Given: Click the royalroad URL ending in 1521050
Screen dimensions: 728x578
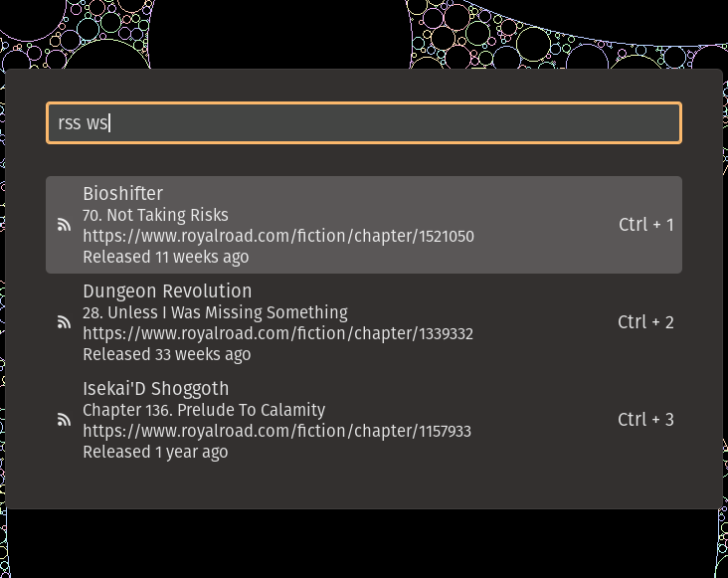Looking at the screenshot, I should click(277, 236).
